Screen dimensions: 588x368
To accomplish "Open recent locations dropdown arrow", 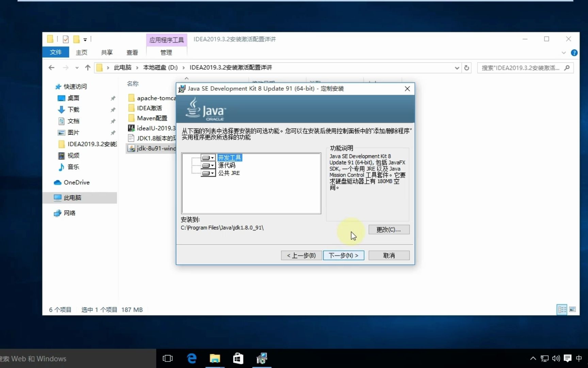I will [77, 68].
